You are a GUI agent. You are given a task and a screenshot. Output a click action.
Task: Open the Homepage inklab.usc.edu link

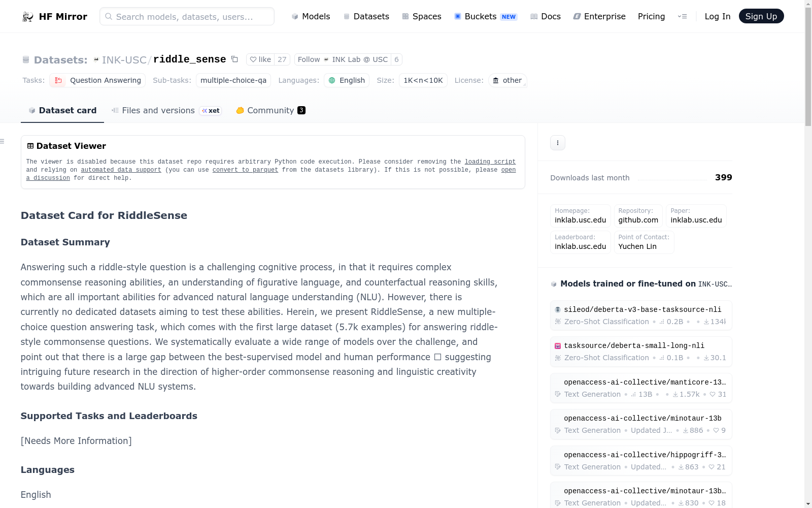581,215
